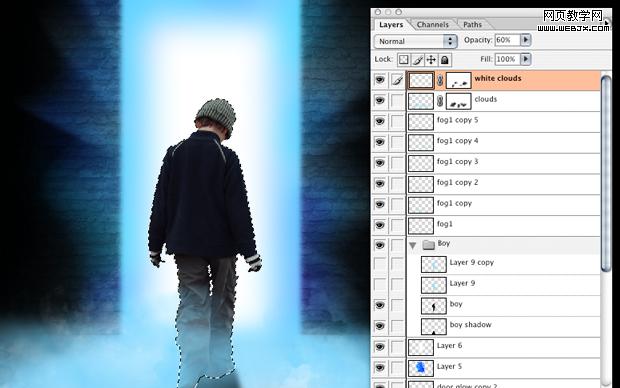Toggle visibility of fog1 copy 4
Screen dimensions: 620x388
380,142
